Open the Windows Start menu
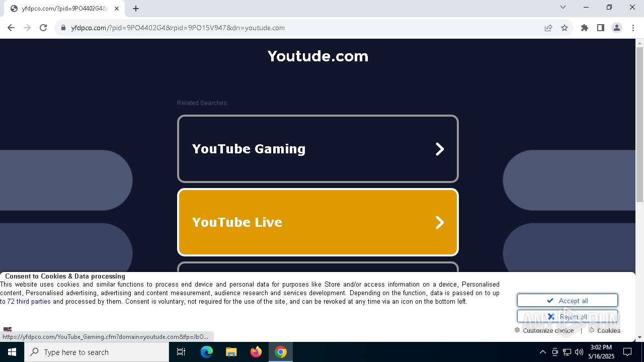The height and width of the screenshot is (362, 644). [12, 352]
